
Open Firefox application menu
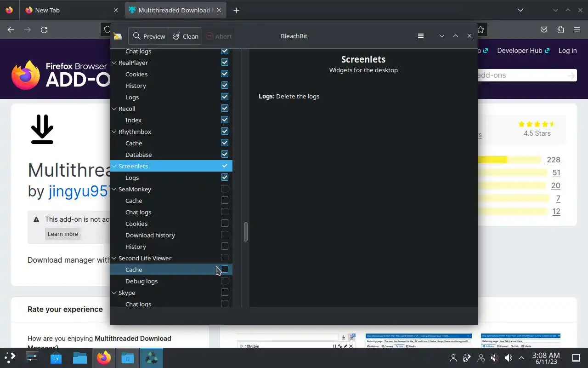(x=577, y=29)
